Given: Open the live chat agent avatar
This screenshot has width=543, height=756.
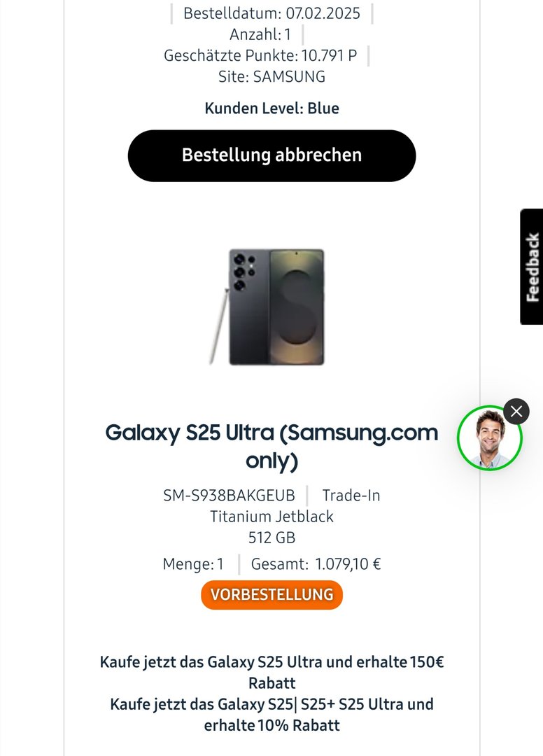Looking at the screenshot, I should 490,437.
